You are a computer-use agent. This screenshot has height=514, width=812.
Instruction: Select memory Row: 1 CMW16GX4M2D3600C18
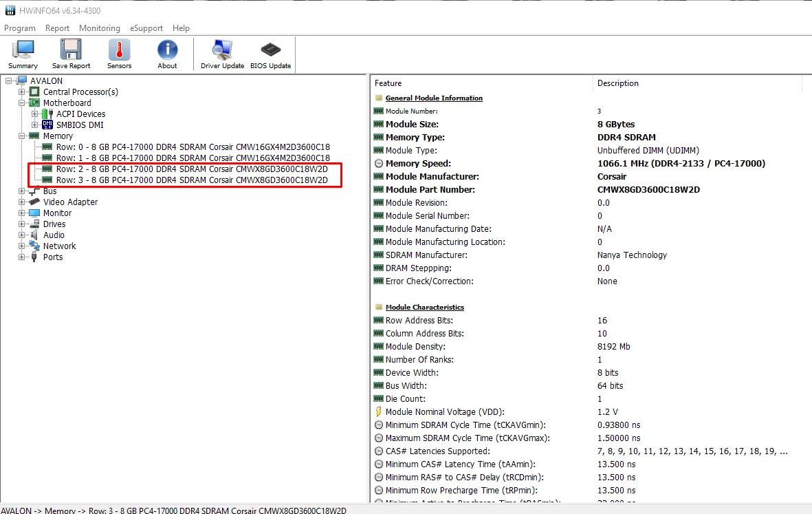pyautogui.click(x=193, y=158)
